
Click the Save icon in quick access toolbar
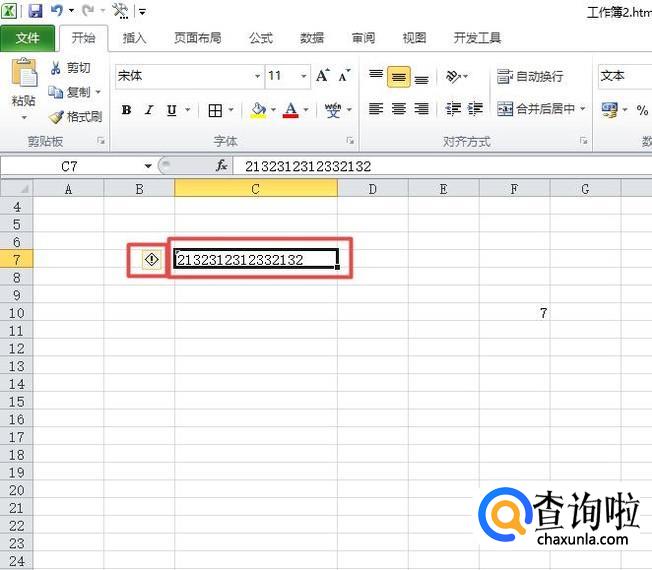coord(35,11)
